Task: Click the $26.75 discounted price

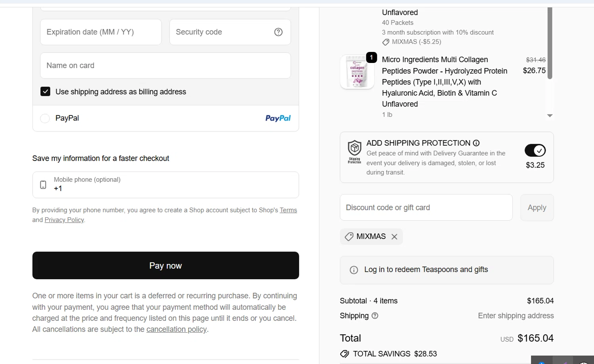Action: [534, 71]
